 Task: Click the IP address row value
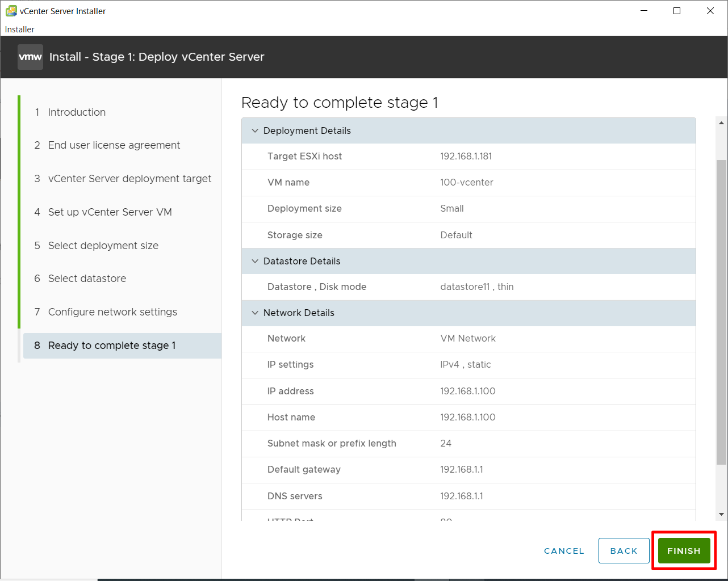(x=467, y=391)
